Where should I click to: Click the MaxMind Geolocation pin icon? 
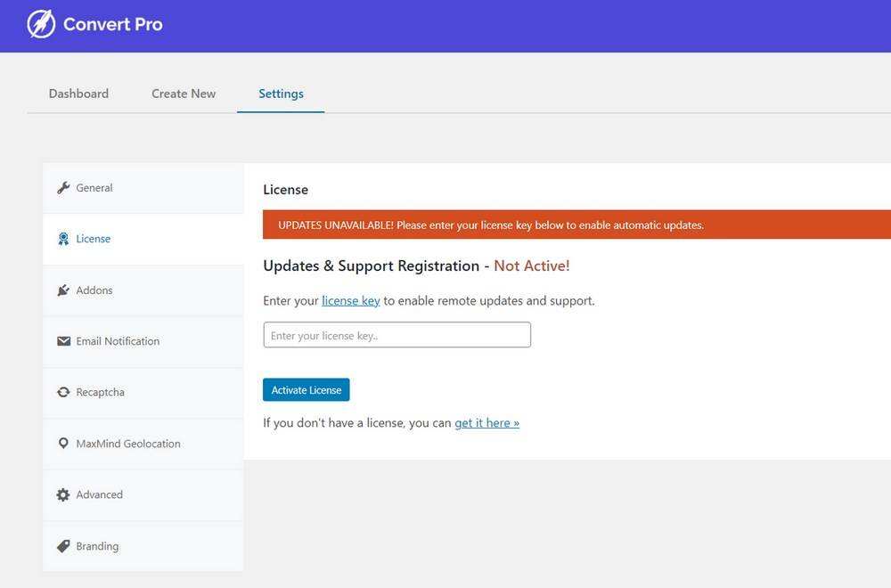63,444
